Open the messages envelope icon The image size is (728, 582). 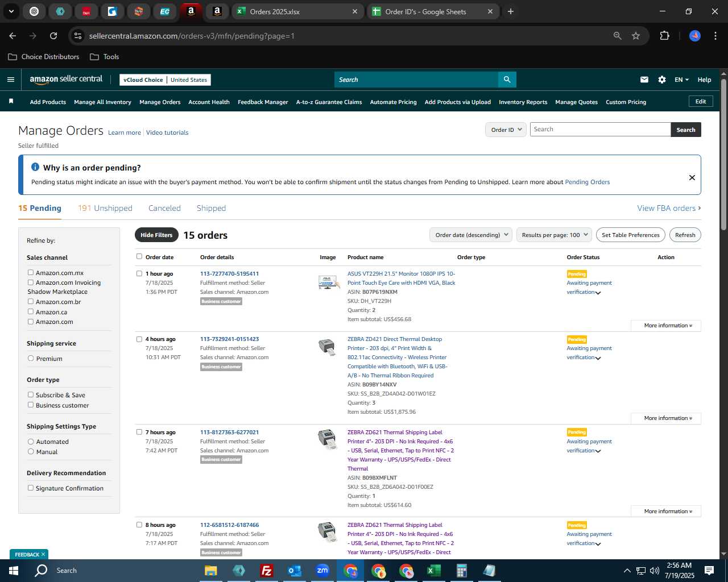coord(644,80)
